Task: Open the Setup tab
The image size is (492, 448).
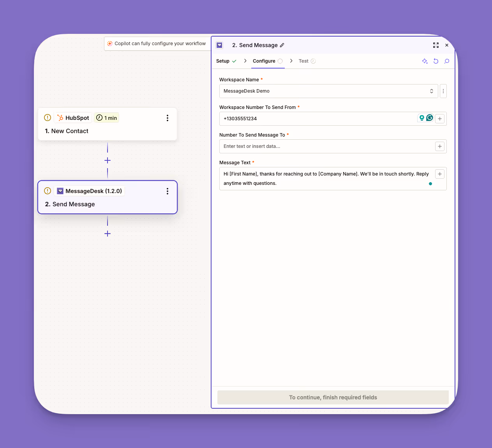Action: point(226,61)
